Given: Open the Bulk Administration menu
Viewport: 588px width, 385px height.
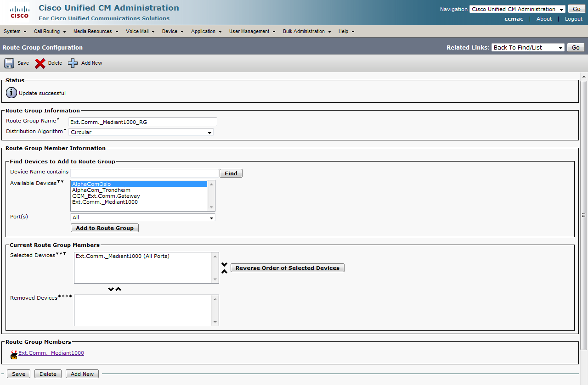Looking at the screenshot, I should [307, 31].
